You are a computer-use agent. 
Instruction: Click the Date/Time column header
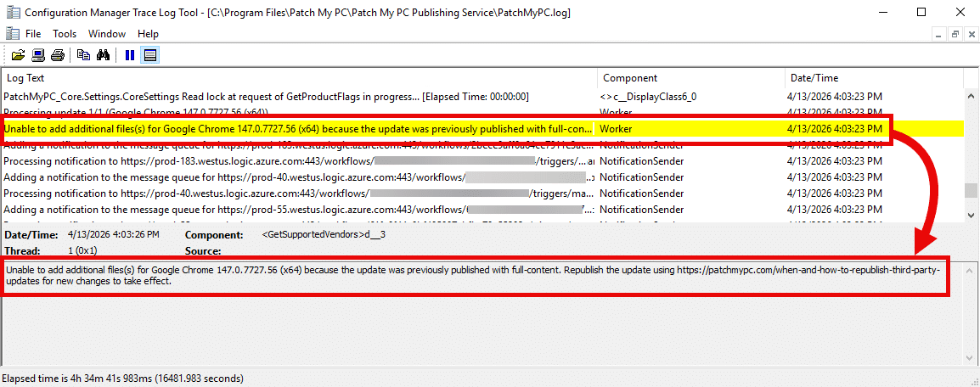click(x=873, y=77)
